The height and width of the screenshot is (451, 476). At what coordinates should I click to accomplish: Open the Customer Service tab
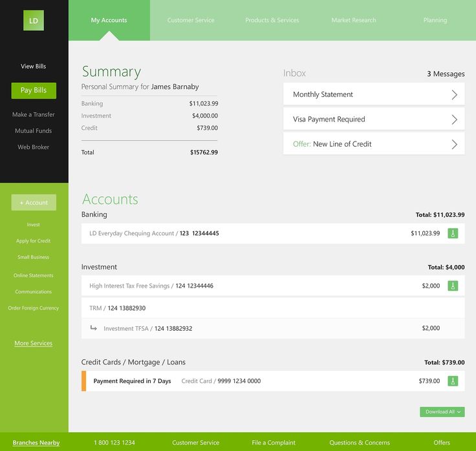(x=191, y=20)
